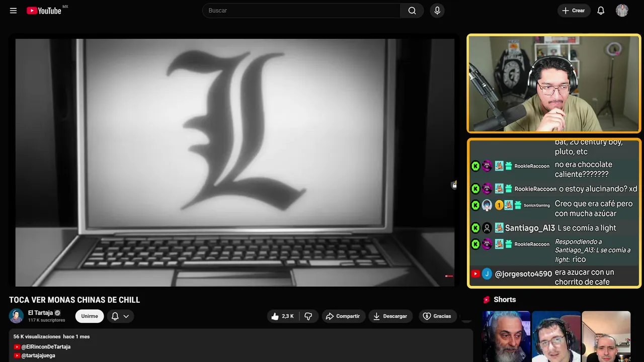Click the video title text
Image resolution: width=644 pixels, height=362 pixels.
point(74,300)
